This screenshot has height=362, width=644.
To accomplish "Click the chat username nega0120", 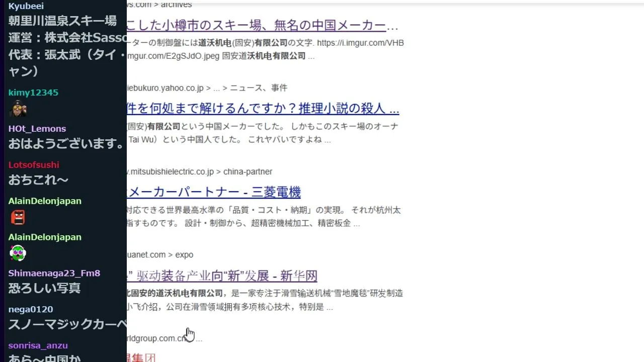I will click(31, 309).
